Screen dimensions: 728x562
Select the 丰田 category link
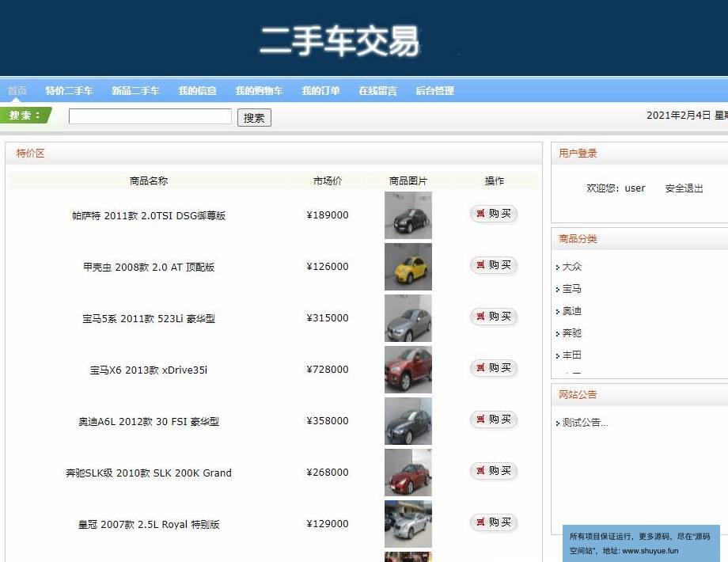click(571, 355)
